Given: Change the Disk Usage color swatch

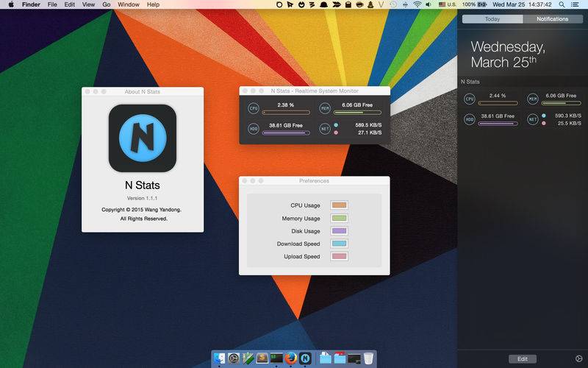Looking at the screenshot, I should coord(339,231).
